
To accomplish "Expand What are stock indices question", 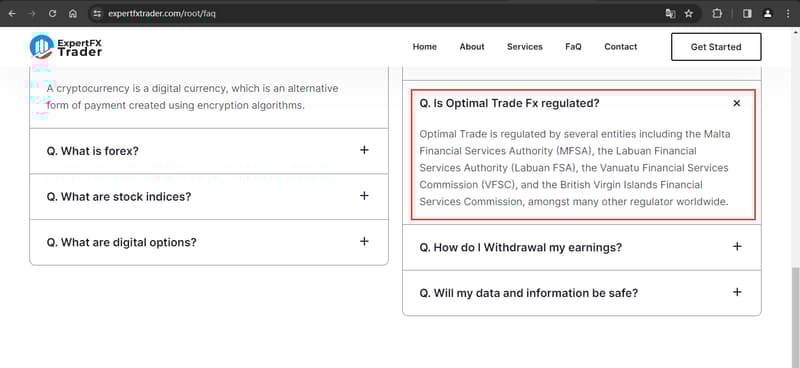I will point(209,197).
